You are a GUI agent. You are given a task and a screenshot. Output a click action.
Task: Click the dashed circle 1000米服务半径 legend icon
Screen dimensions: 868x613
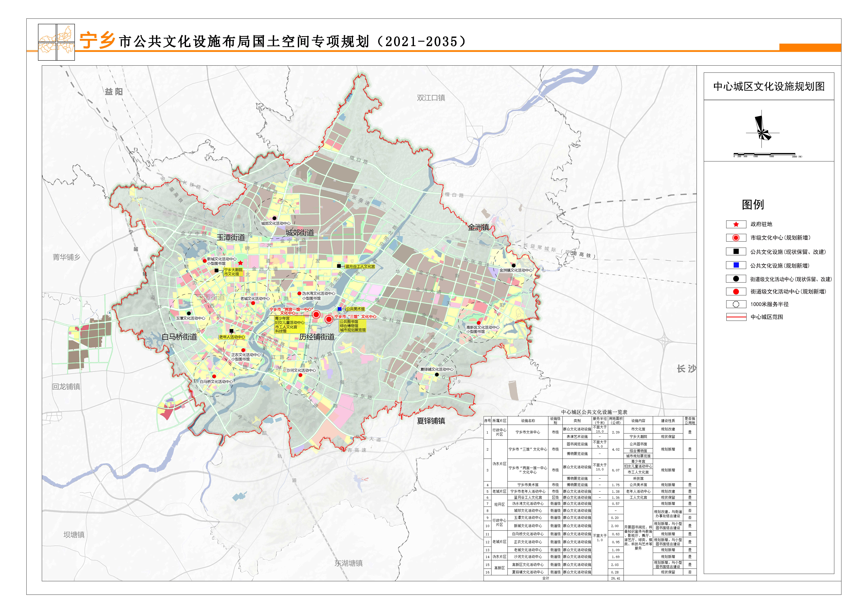pos(736,304)
